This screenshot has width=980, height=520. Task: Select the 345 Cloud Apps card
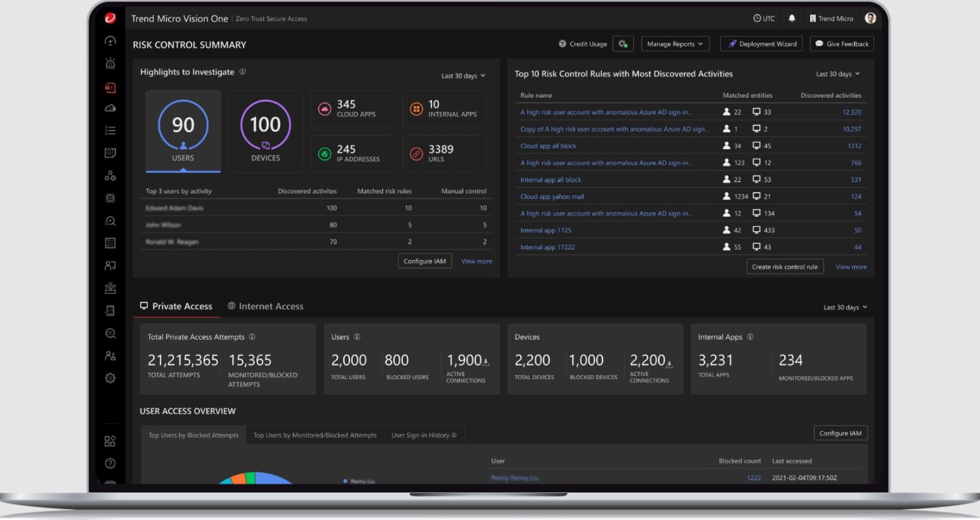352,109
